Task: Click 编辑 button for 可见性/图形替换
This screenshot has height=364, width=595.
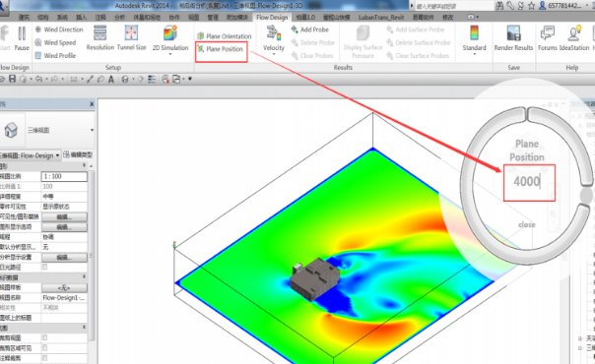Action: tap(64, 217)
